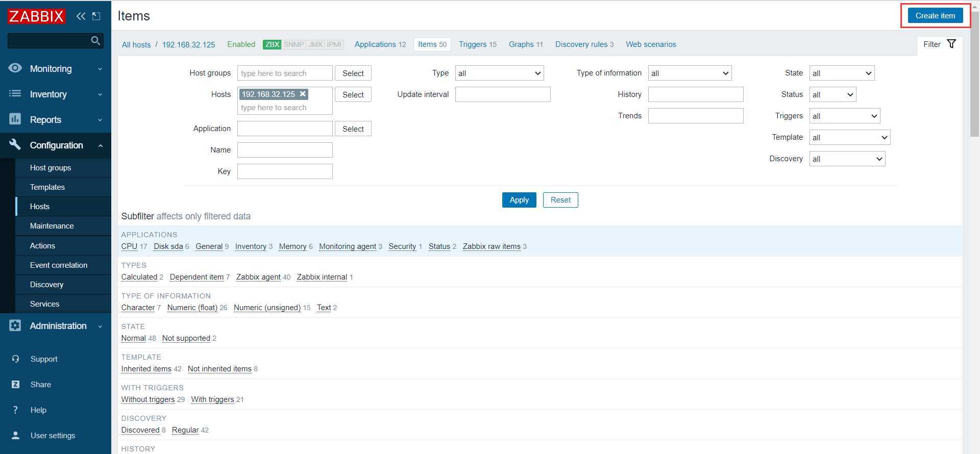Open Actions in Configuration menu
Image resolution: width=980 pixels, height=454 pixels.
(63, 245)
